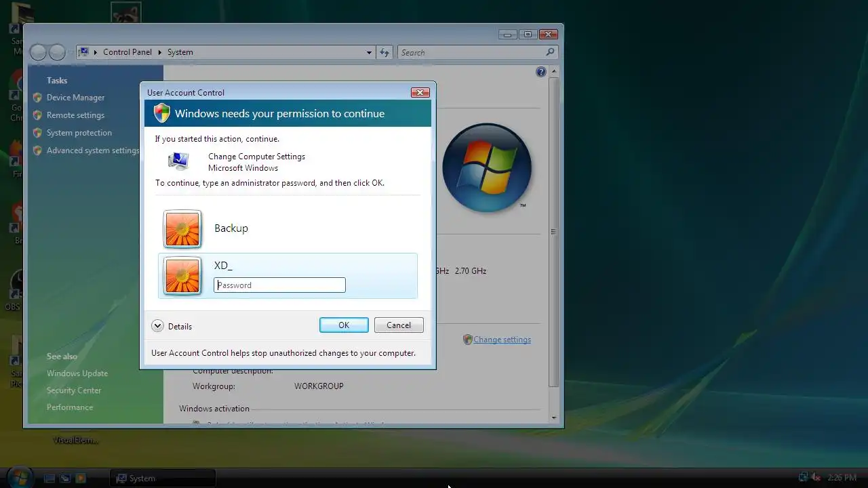Open the address bar history dropdown
The height and width of the screenshot is (488, 868).
click(369, 52)
